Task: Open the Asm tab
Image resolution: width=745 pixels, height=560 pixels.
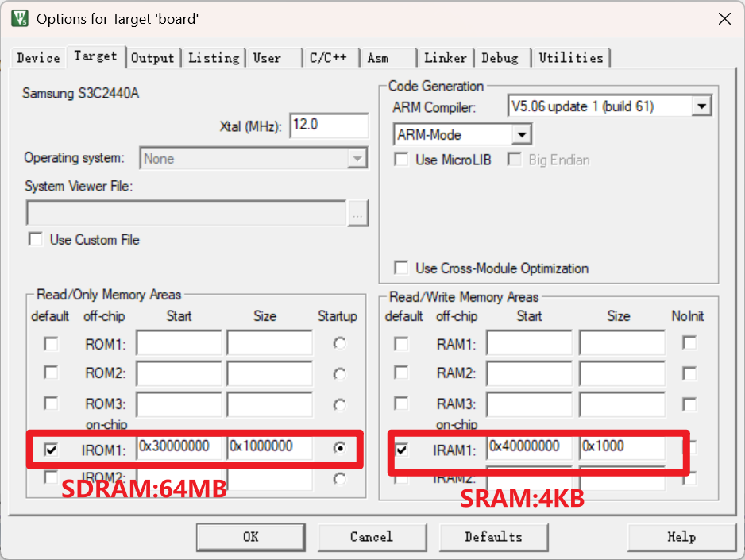Action: coord(388,58)
